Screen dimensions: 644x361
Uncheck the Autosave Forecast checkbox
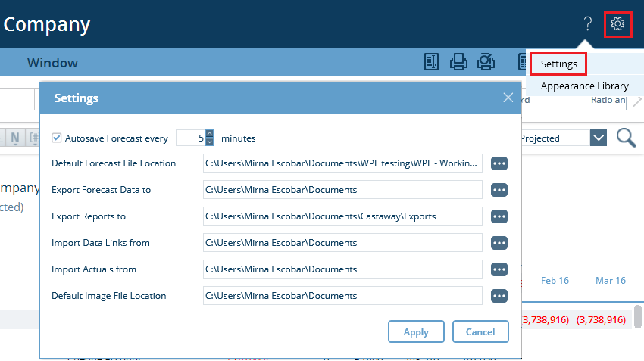[57, 138]
